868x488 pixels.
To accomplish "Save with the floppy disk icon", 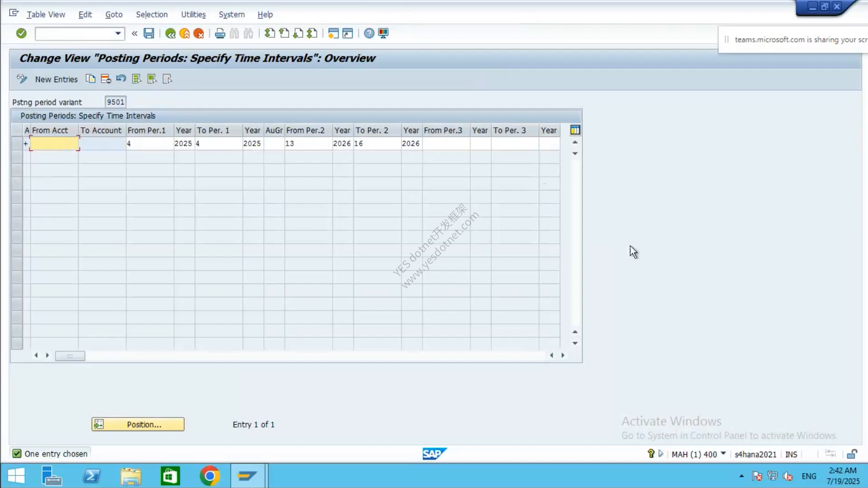I will [x=149, y=33].
